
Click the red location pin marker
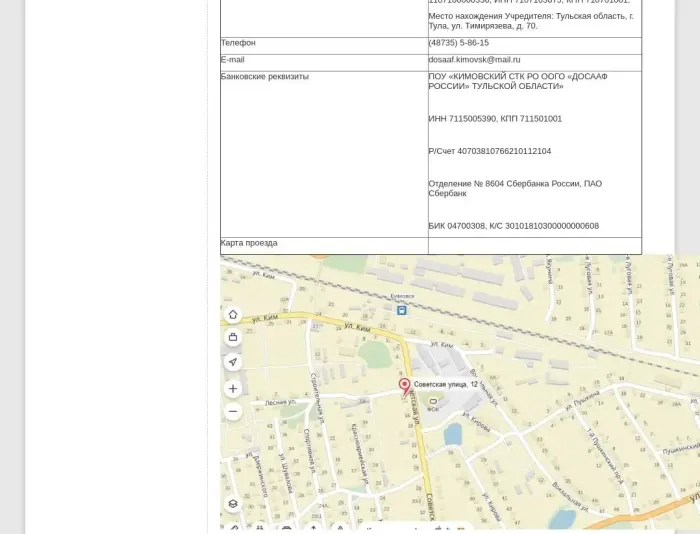pos(404,387)
